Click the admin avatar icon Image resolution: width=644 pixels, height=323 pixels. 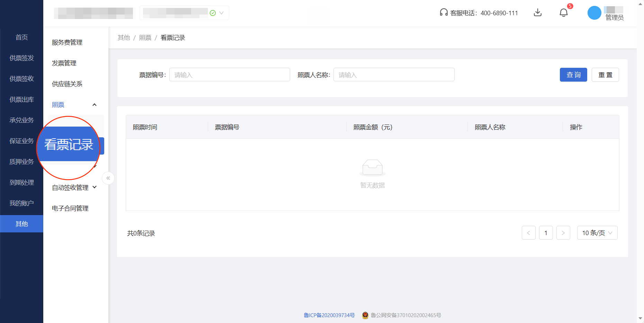click(594, 13)
